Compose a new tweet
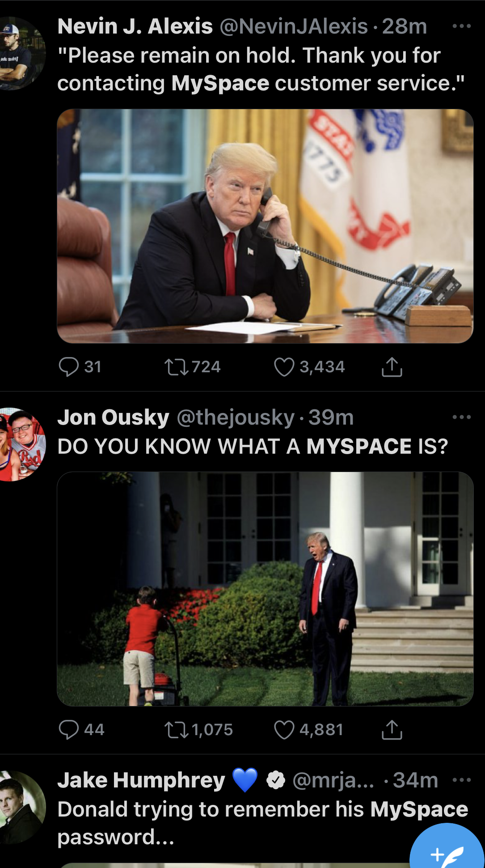This screenshot has height=868, width=485. tap(448, 848)
